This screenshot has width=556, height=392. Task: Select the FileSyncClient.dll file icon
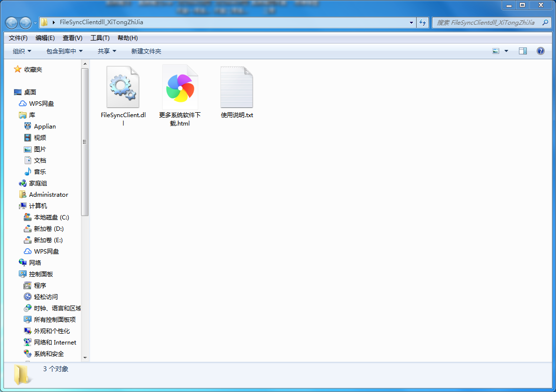pos(123,87)
